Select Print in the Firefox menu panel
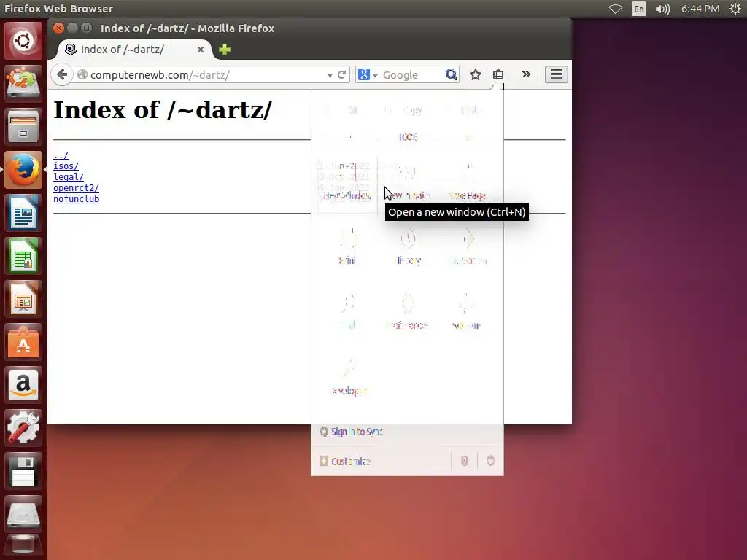 [347, 248]
